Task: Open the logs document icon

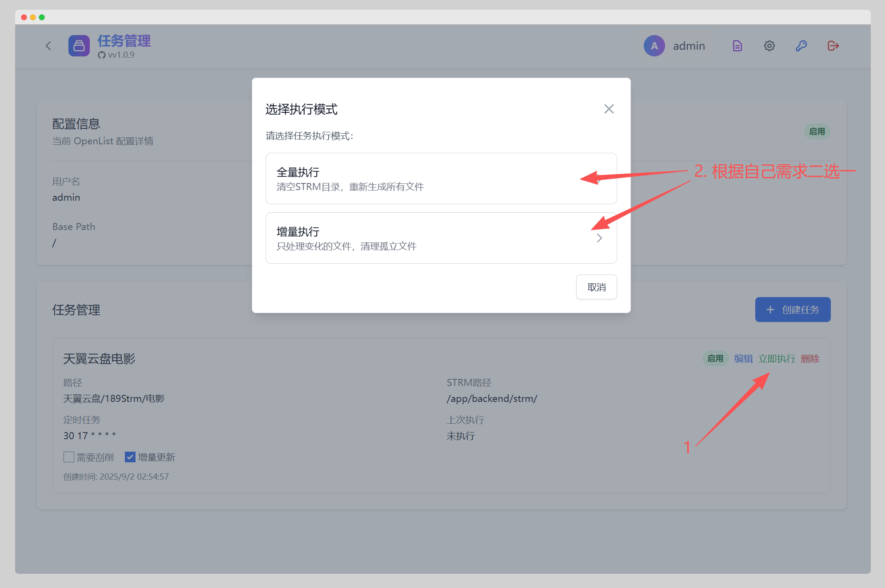Action: point(737,46)
